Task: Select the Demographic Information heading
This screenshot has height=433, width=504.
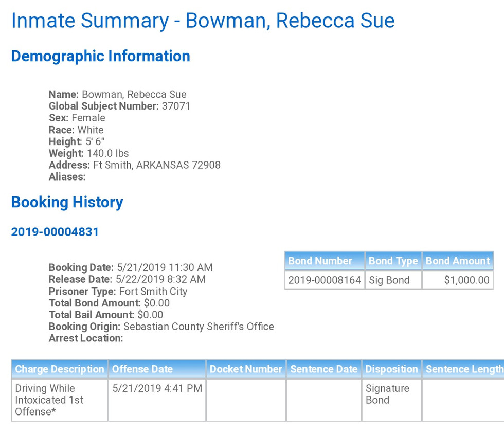Action: tap(101, 56)
